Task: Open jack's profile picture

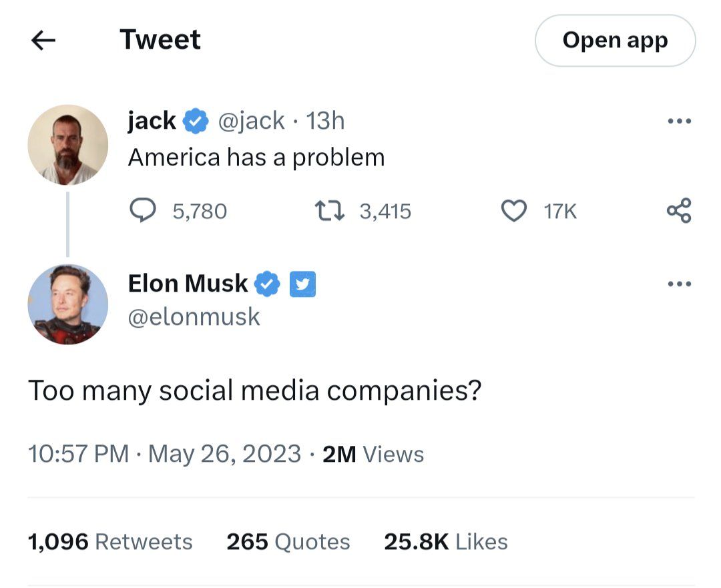Action: point(68,145)
